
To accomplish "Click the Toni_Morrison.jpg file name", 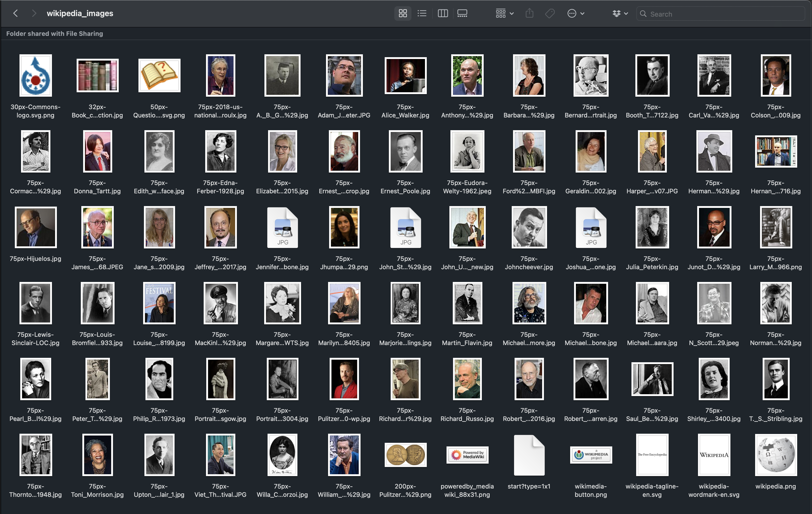I will tap(97, 495).
